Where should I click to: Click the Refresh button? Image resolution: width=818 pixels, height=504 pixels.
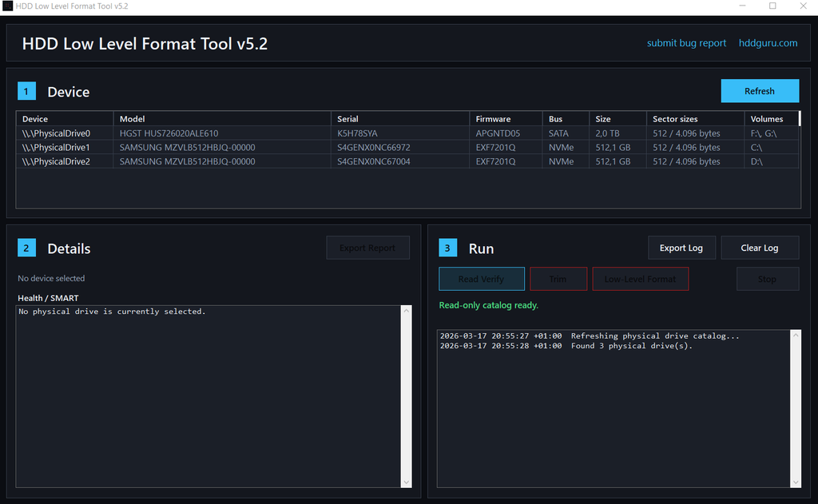[760, 91]
